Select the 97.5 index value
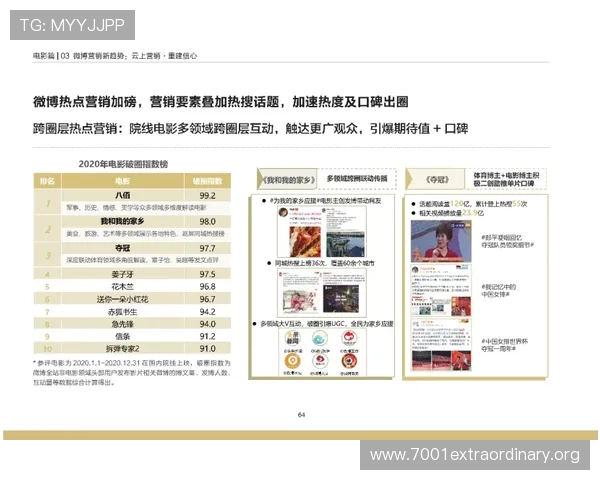The height and width of the screenshot is (480, 600). tap(207, 274)
